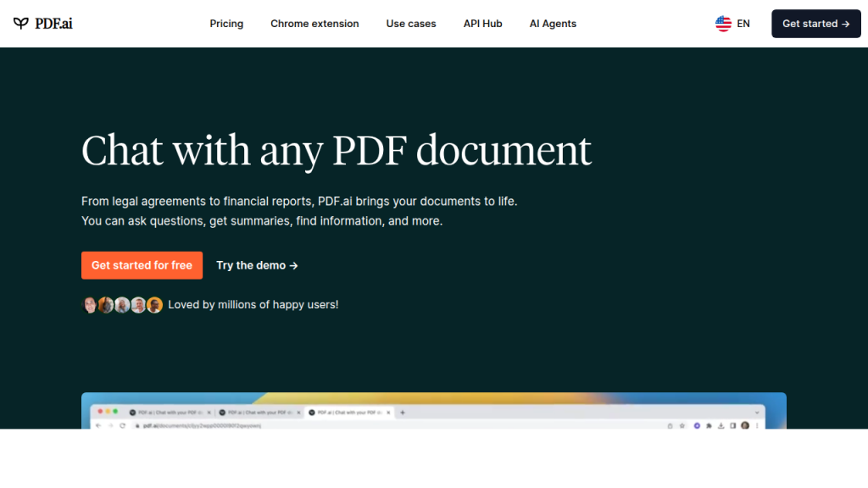Viewport: 868px width, 488px height.
Task: Click the Get started for free button
Action: click(142, 265)
